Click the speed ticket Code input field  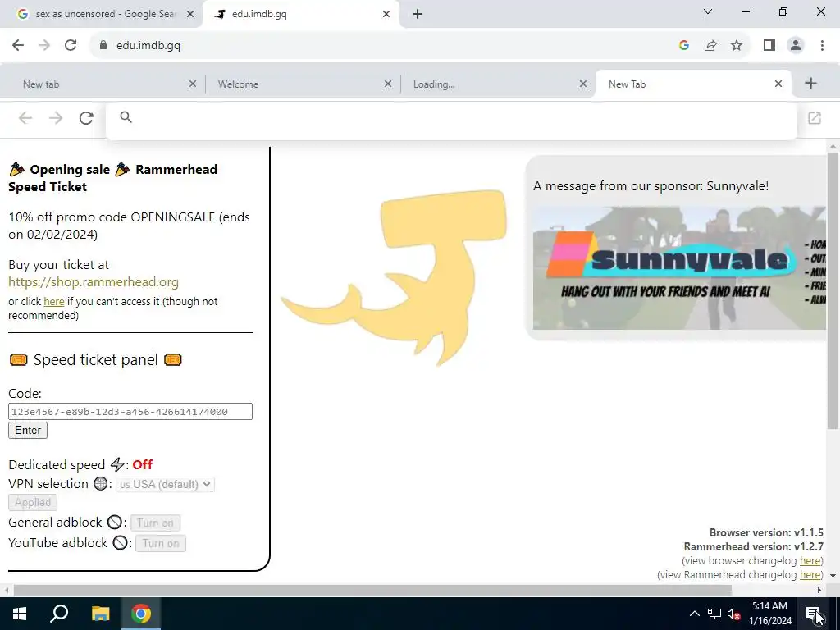[130, 412]
